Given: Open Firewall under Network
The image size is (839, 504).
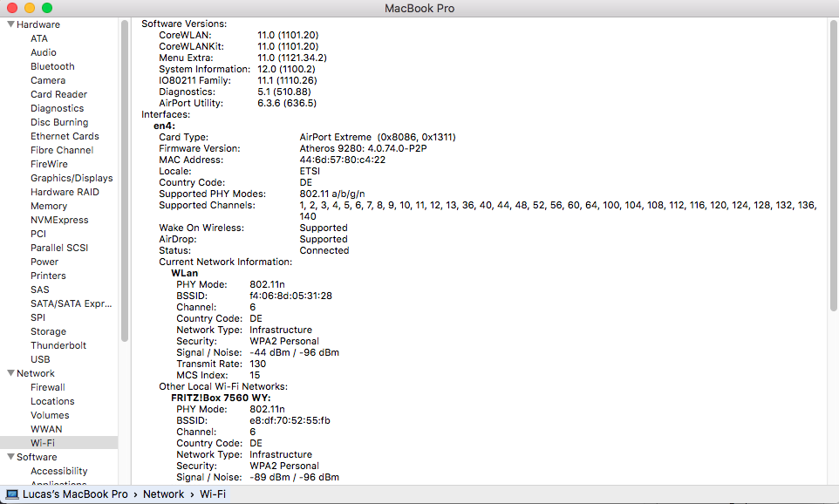Looking at the screenshot, I should click(x=48, y=387).
